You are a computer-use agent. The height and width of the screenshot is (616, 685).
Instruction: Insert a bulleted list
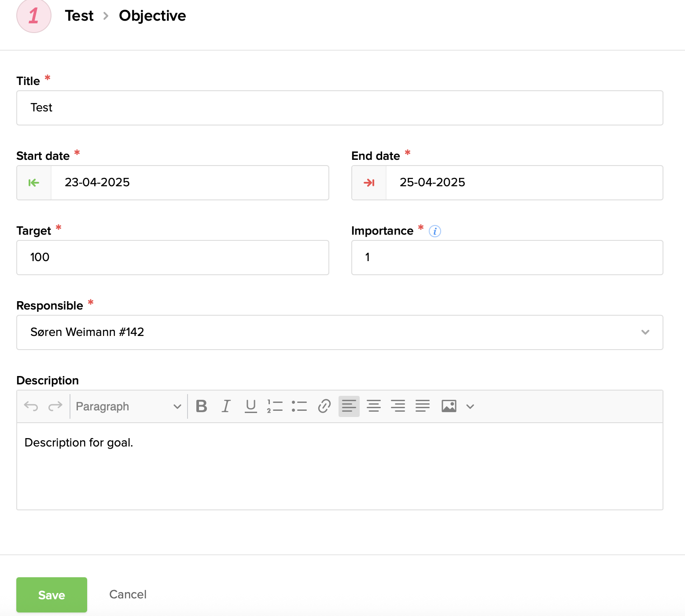299,406
